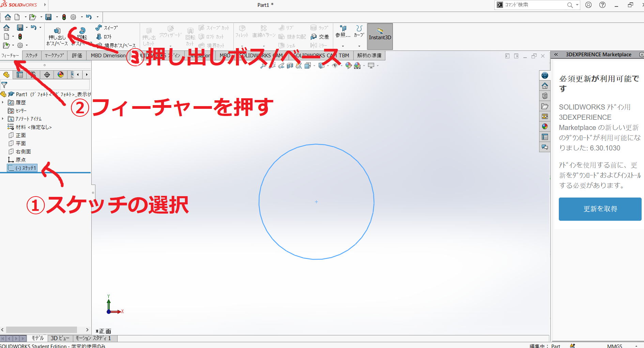Select the 正面 plane in the tree
Viewport: 644px width, 348px height.
click(17, 135)
